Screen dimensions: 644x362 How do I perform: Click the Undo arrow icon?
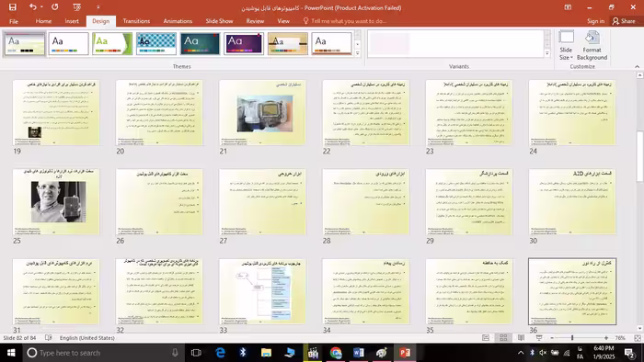[x=33, y=7]
